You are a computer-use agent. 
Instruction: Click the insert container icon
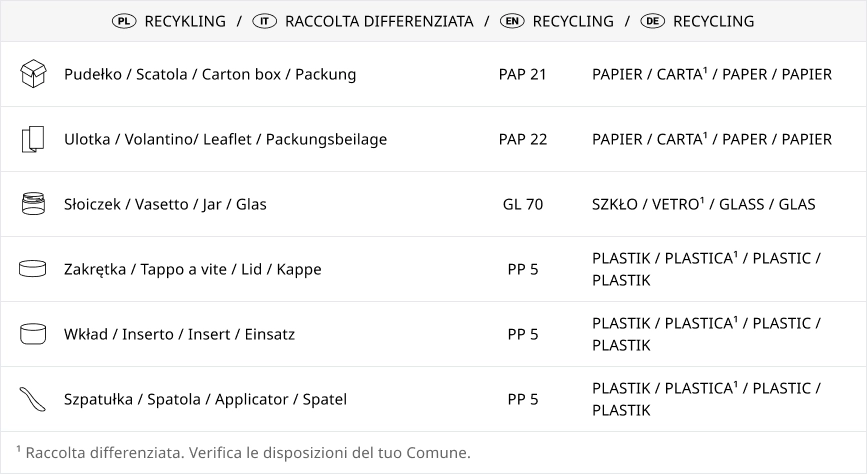coord(33,334)
